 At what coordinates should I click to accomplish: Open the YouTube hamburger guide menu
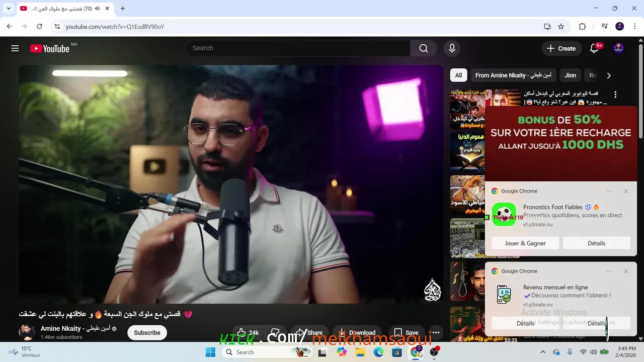[15, 48]
